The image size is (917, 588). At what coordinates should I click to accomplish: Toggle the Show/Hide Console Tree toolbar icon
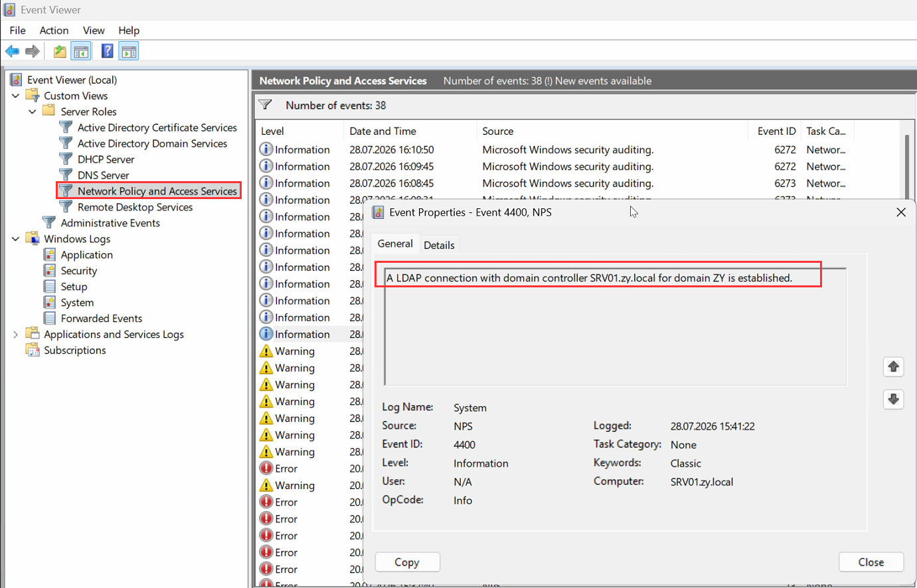point(82,51)
